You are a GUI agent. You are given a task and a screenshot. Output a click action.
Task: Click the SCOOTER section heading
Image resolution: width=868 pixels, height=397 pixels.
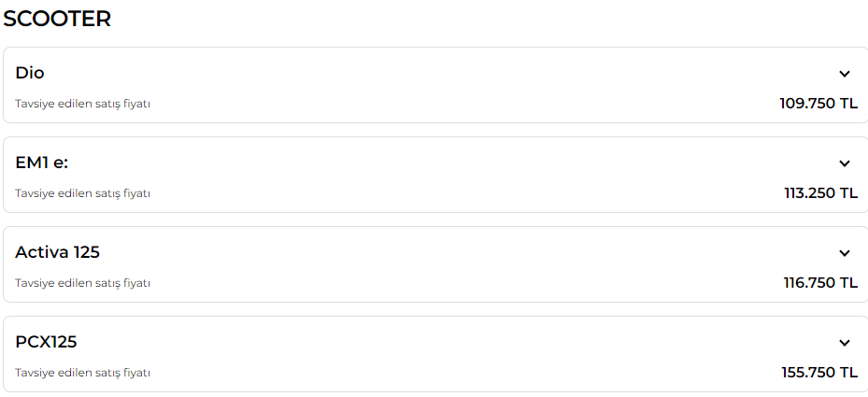click(x=57, y=19)
